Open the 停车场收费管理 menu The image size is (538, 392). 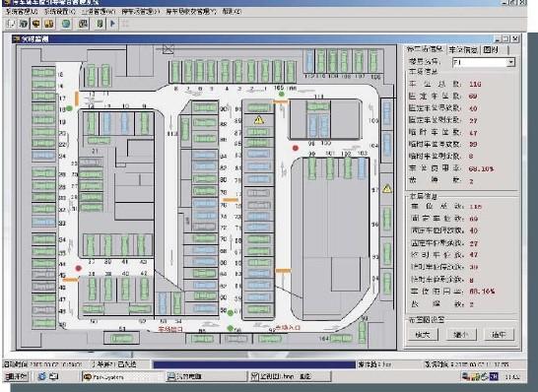pyautogui.click(x=191, y=11)
